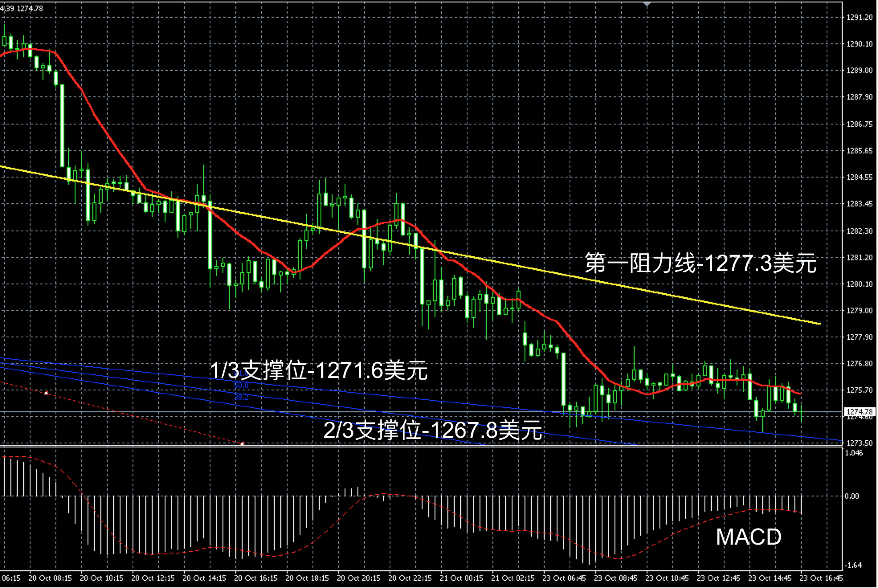Screen dimensions: 878x588
Task: Click the chart shift triangle marker at top
Action: 647,4
